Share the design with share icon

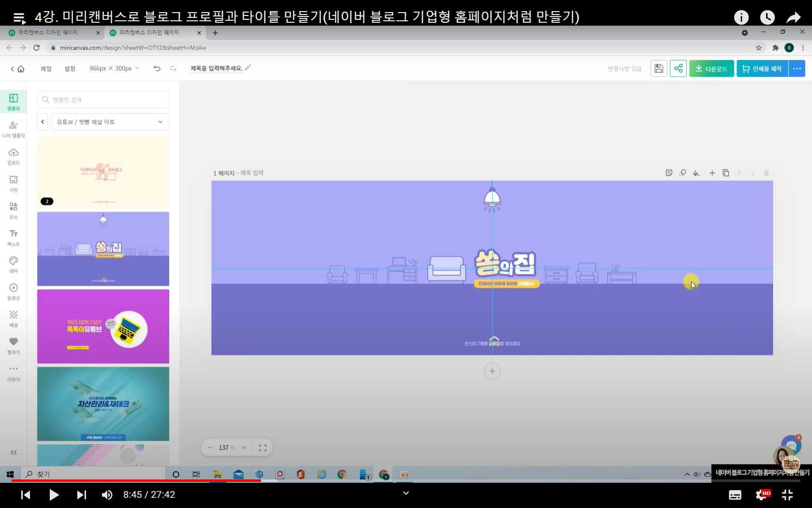[678, 68]
